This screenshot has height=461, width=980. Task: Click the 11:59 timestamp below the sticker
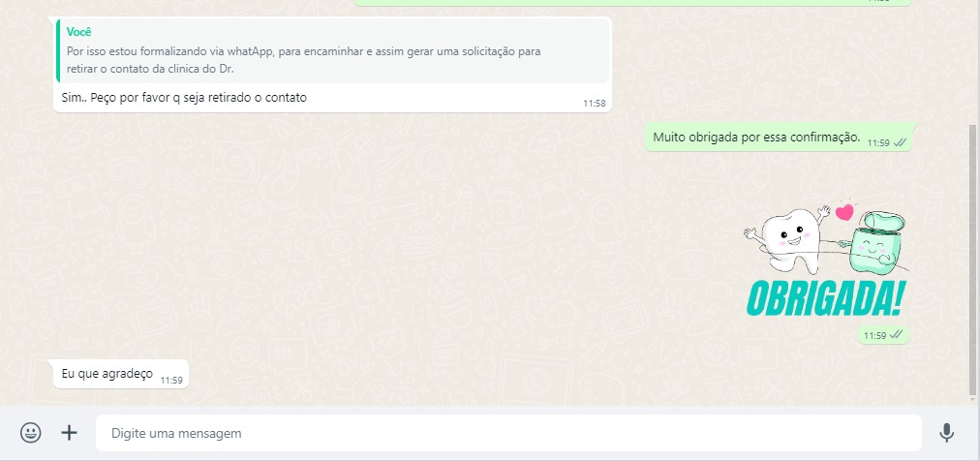click(875, 335)
